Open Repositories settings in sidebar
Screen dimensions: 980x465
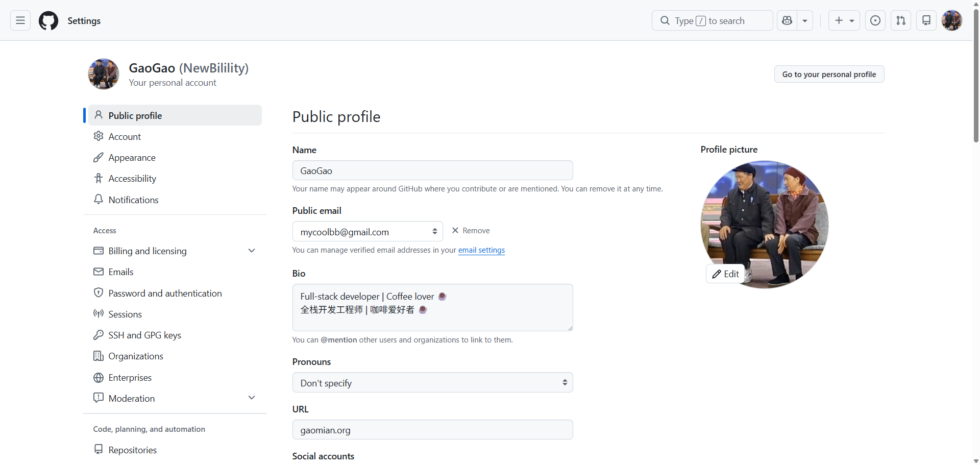click(175, 450)
